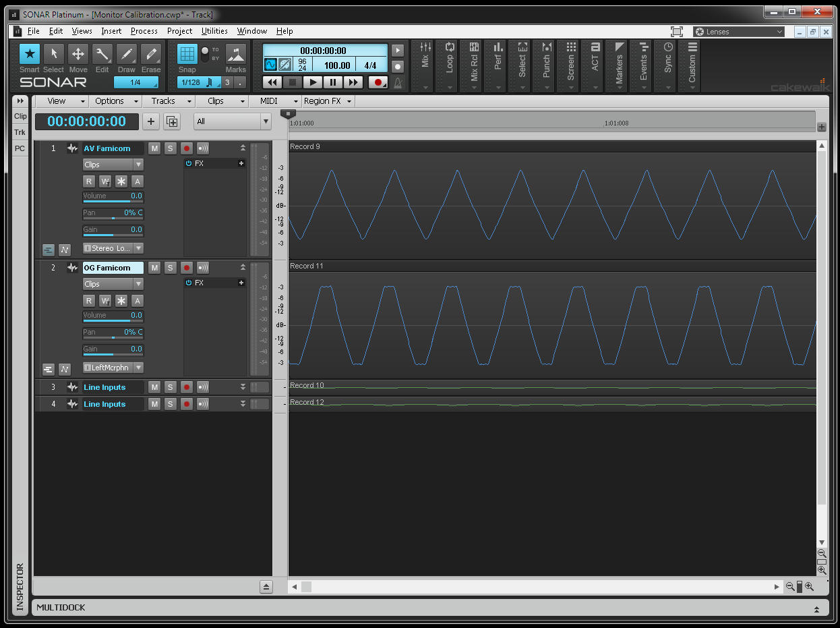Open the 1/4 tool note-value dropdown
The image size is (840, 628).
[136, 82]
